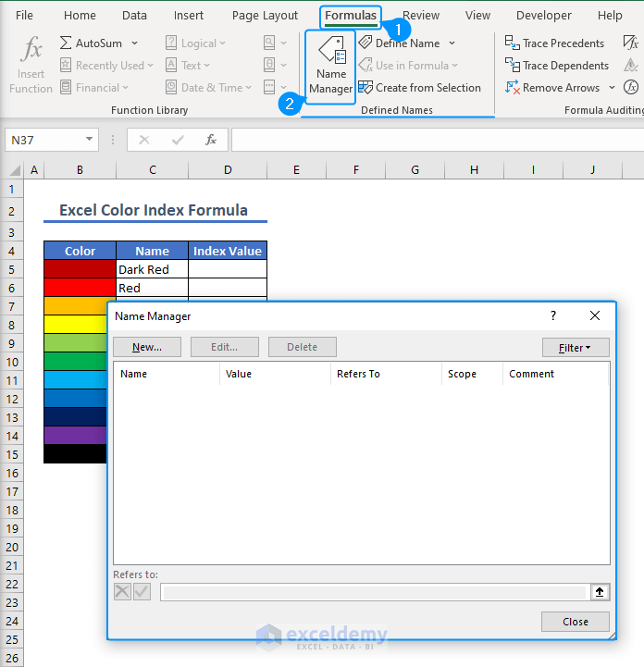Click Remove Arrows

pyautogui.click(x=552, y=88)
